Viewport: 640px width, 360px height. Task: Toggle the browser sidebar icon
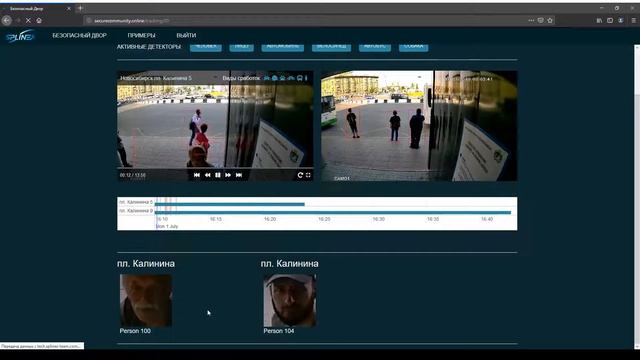point(610,20)
